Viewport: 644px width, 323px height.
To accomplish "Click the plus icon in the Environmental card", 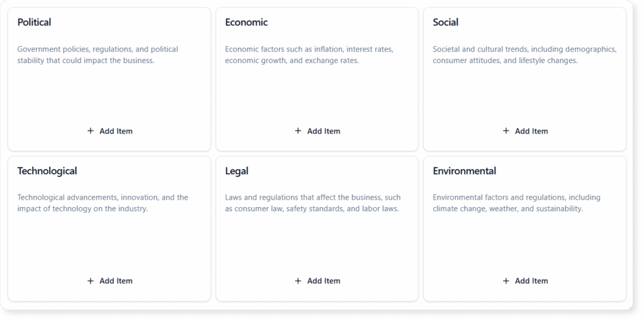I will point(506,281).
